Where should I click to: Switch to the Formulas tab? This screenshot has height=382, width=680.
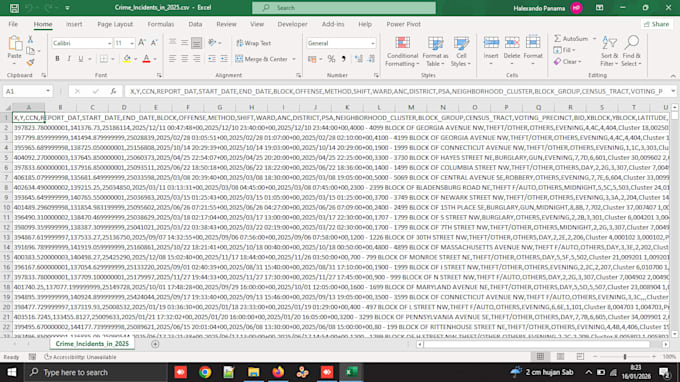[x=160, y=24]
